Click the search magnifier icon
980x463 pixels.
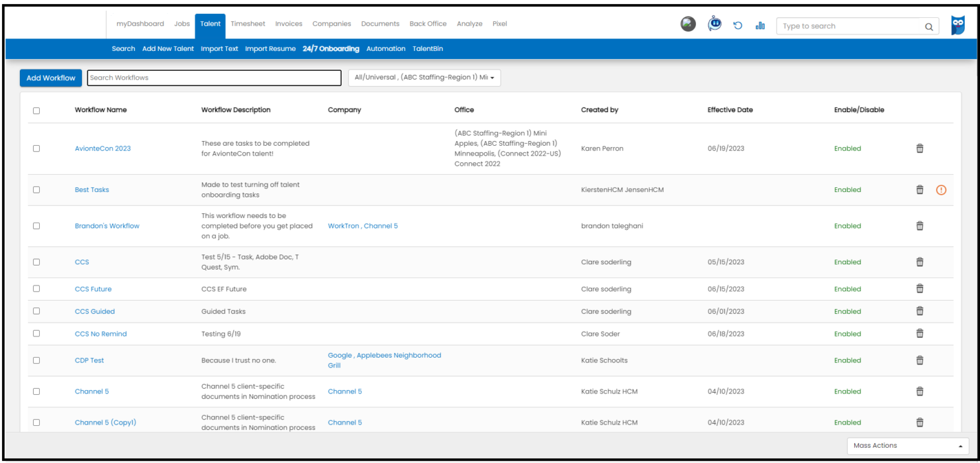tap(929, 26)
